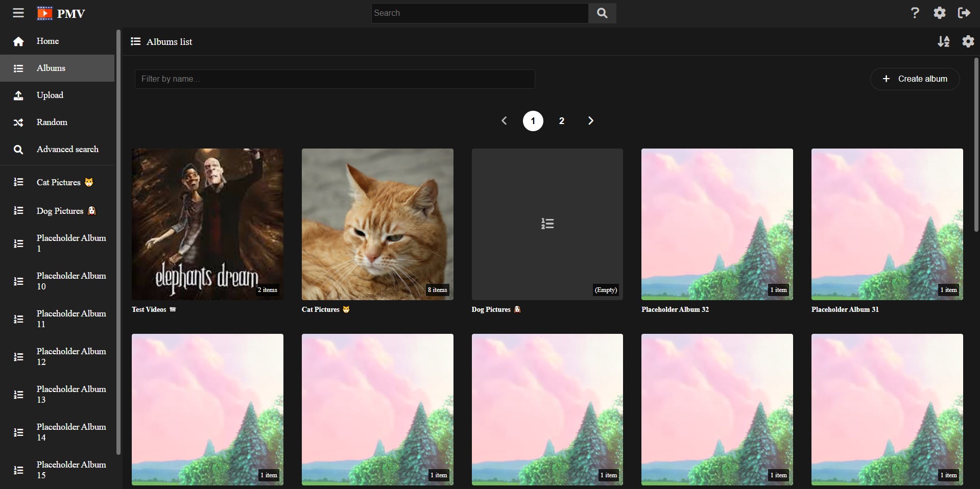Focus the Filter by name field
This screenshot has height=489, width=980.
(x=335, y=79)
